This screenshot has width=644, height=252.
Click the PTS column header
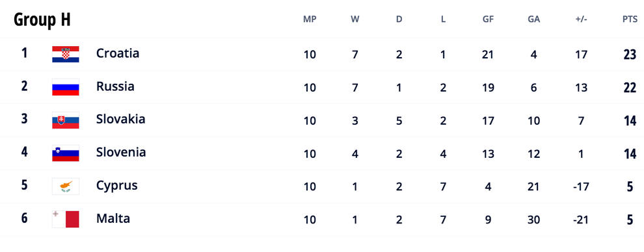(630, 19)
